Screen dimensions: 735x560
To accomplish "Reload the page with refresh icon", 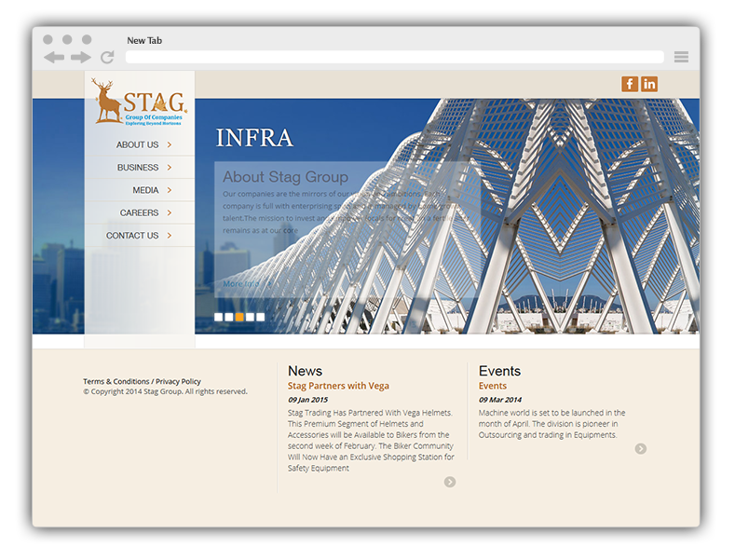I will (x=107, y=58).
